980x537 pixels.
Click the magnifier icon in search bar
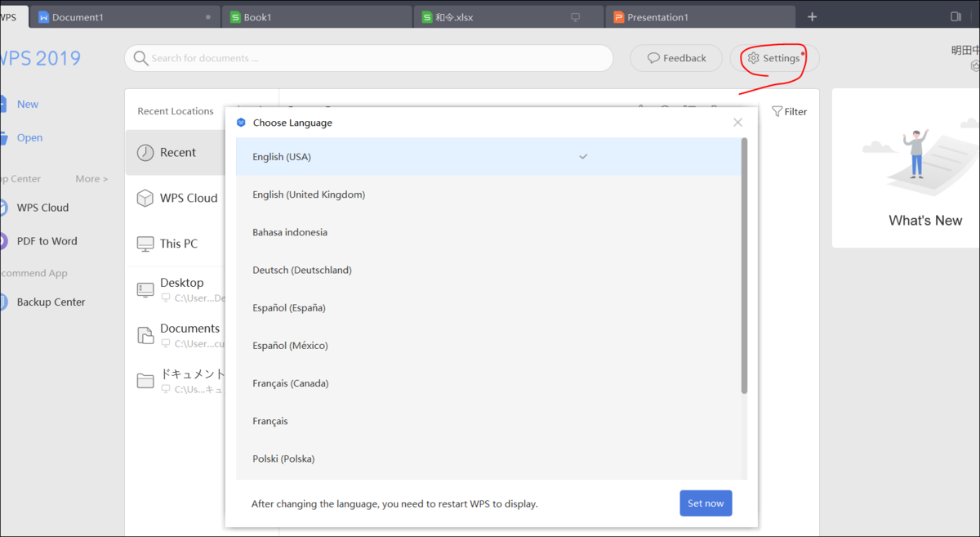(140, 58)
